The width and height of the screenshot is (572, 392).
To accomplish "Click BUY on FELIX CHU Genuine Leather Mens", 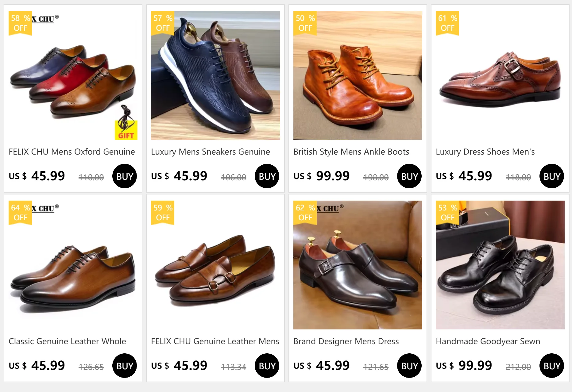I will (267, 366).
